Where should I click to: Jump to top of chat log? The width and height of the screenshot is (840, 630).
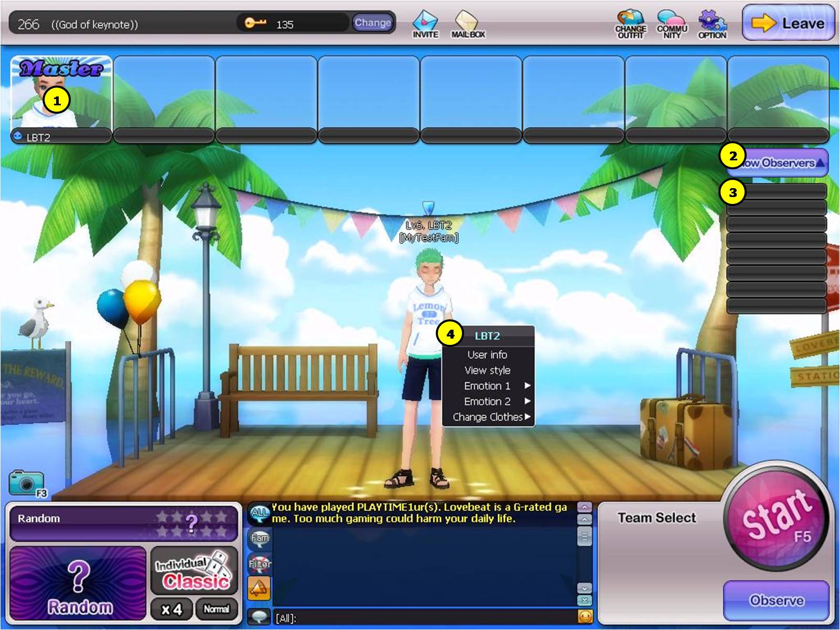coord(584,507)
